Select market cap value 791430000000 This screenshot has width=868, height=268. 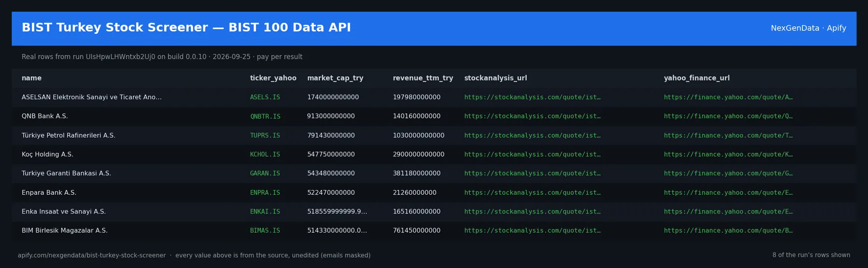pyautogui.click(x=331, y=135)
